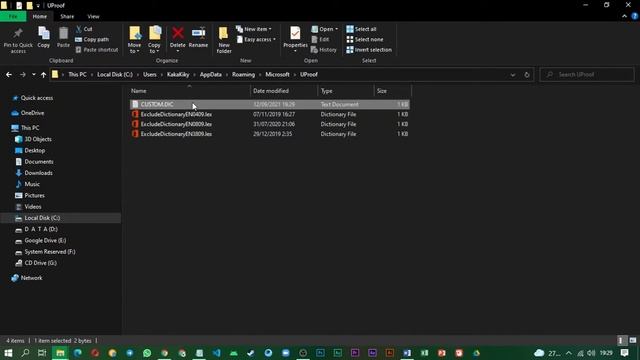This screenshot has height=360, width=640.
Task: Click Local Disk (C:) breadcrumb segment
Action: point(115,75)
